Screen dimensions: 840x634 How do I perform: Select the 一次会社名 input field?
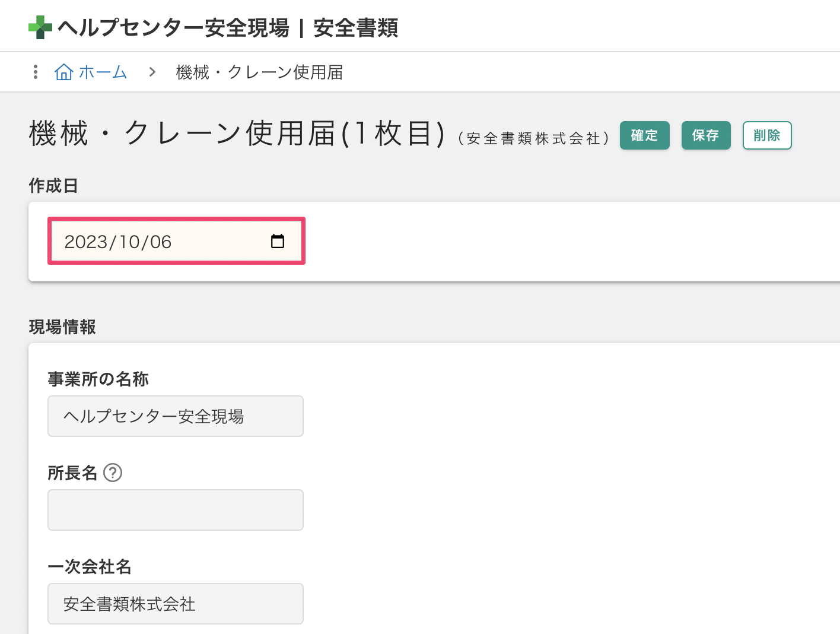pyautogui.click(x=176, y=604)
